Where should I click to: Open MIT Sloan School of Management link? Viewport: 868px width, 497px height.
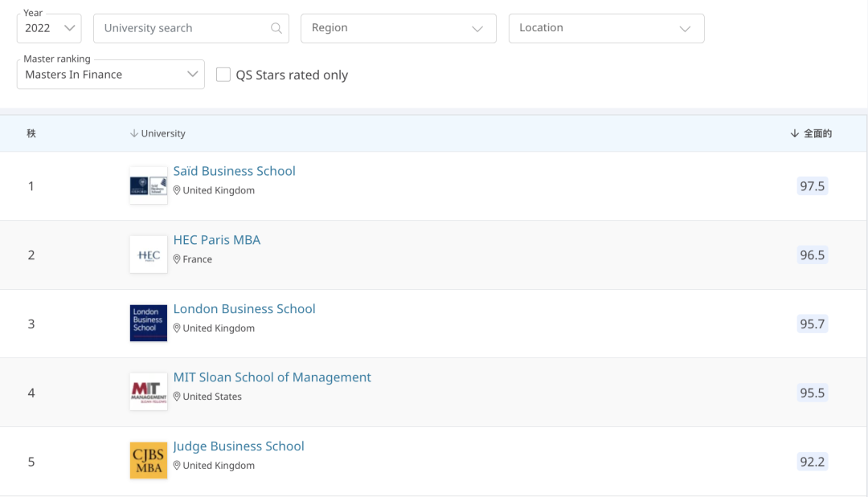click(x=272, y=377)
